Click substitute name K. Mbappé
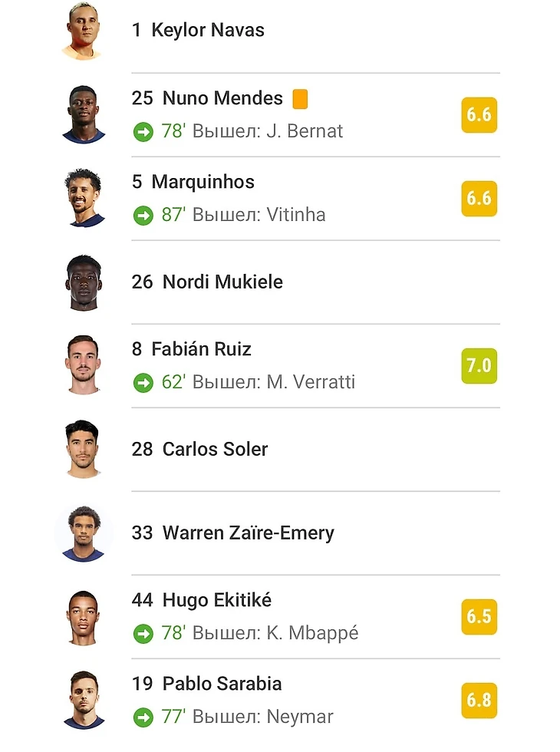 (x=312, y=633)
